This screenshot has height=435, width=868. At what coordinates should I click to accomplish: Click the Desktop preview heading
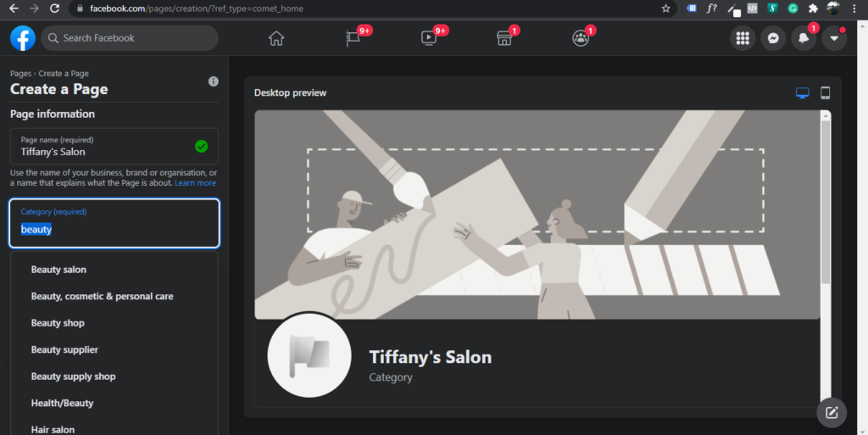(x=290, y=93)
